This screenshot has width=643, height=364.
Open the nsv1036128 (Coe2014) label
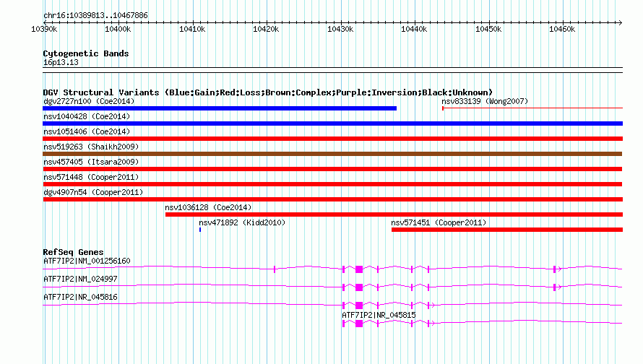pos(208,207)
